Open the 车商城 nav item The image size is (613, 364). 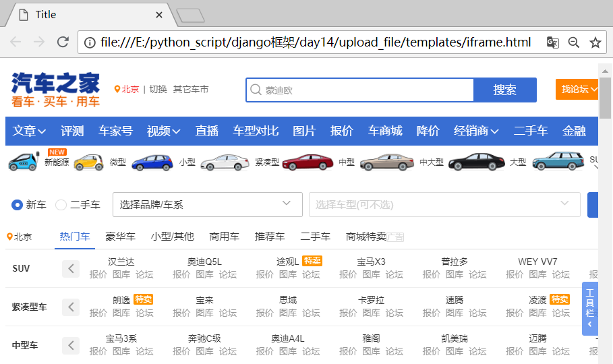click(385, 131)
